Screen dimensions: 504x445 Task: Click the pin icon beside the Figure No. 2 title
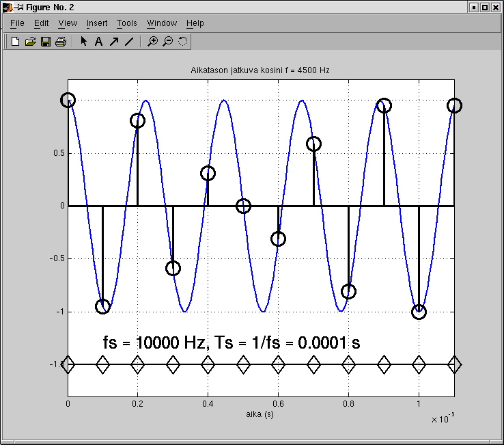click(18, 7)
